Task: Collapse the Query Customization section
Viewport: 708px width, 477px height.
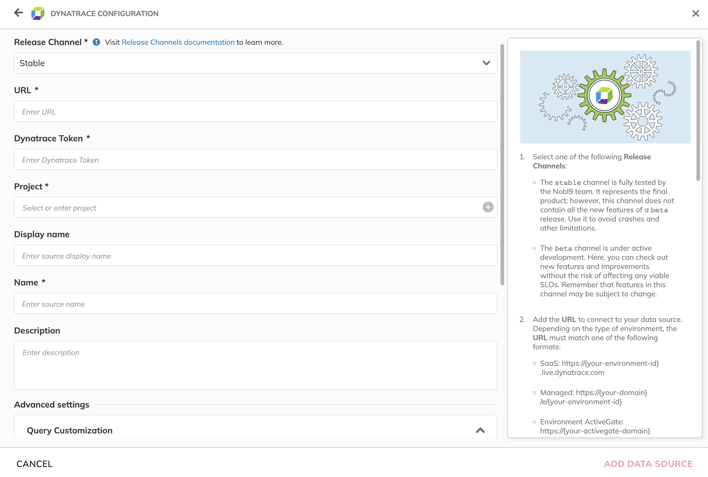Action: tap(480, 430)
